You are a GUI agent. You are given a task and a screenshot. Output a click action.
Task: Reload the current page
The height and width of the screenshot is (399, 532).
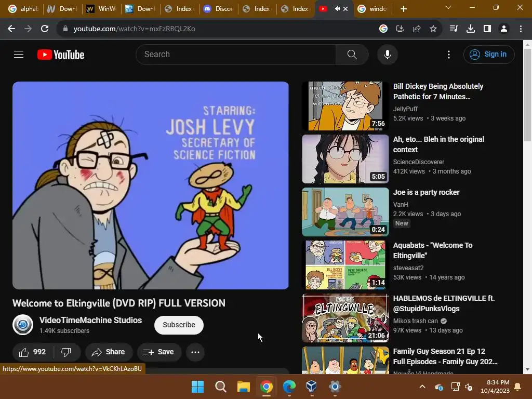coord(45,29)
